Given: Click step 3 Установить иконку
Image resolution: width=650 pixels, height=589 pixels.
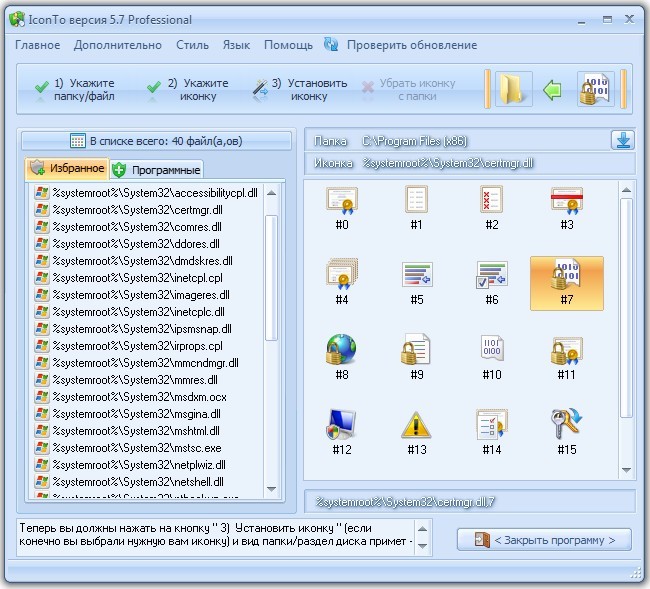Looking at the screenshot, I should point(300,90).
